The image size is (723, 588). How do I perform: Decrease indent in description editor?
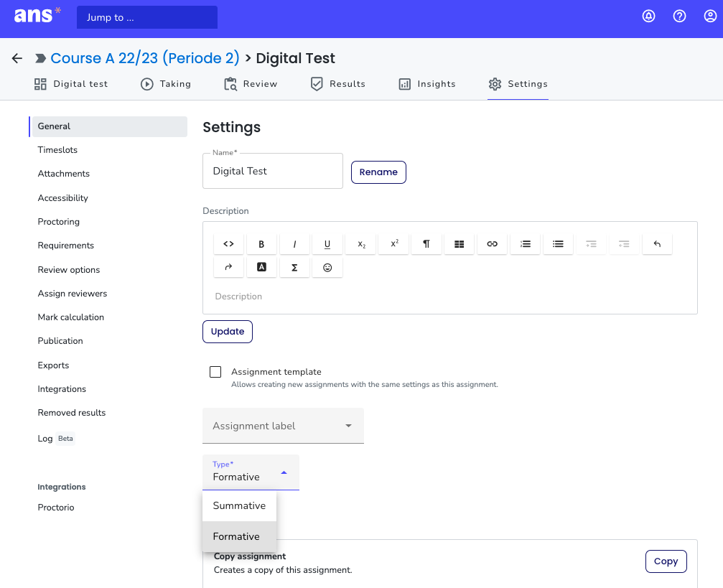[x=624, y=244]
